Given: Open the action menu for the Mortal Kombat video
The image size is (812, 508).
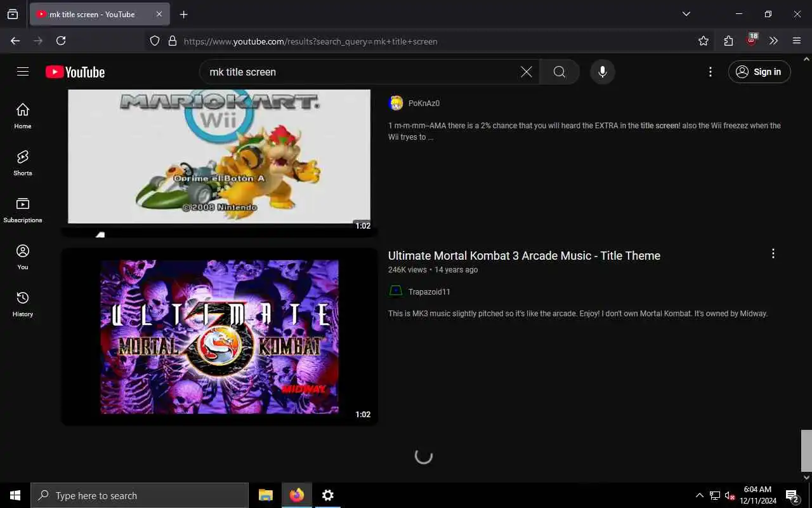Looking at the screenshot, I should [773, 253].
